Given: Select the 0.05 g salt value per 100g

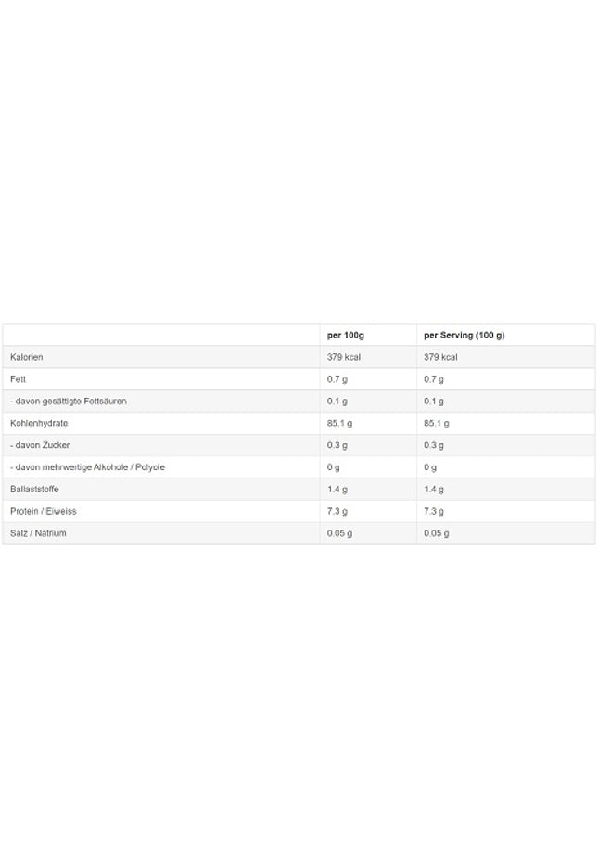Looking at the screenshot, I should 340,533.
